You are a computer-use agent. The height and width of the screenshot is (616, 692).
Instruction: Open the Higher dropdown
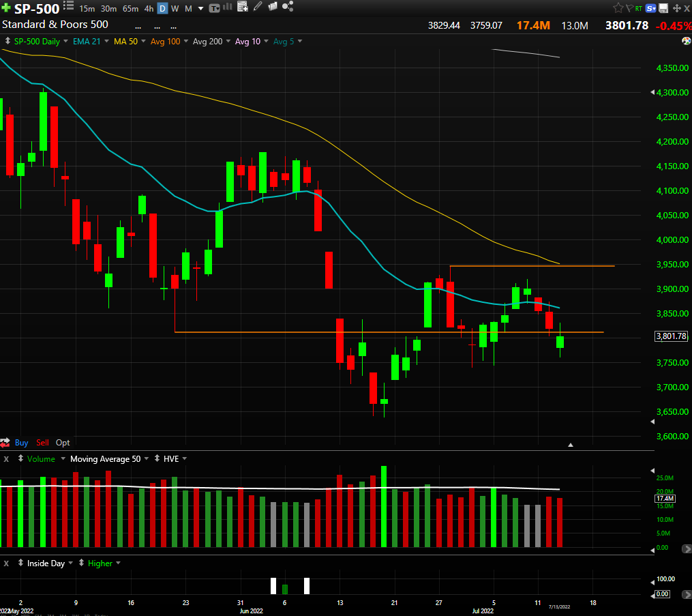118,563
